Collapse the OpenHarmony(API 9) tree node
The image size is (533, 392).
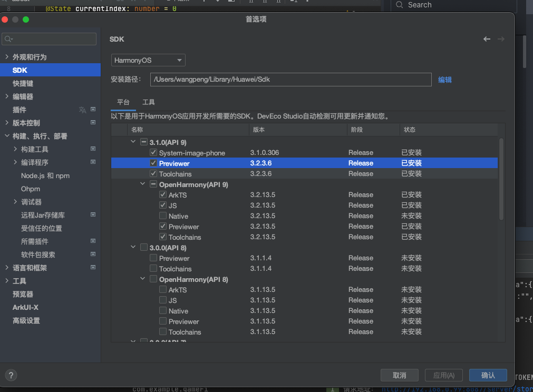143,184
